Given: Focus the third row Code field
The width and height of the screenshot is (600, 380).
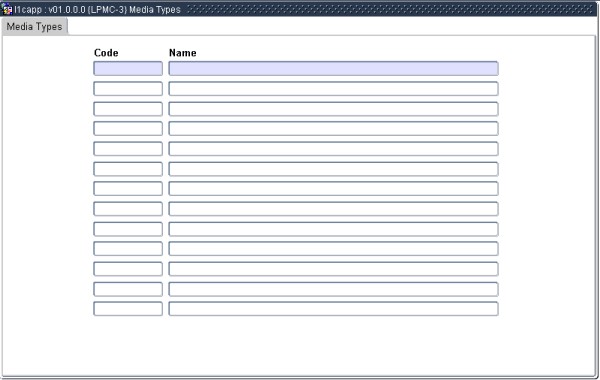Looking at the screenshot, I should (128, 109).
